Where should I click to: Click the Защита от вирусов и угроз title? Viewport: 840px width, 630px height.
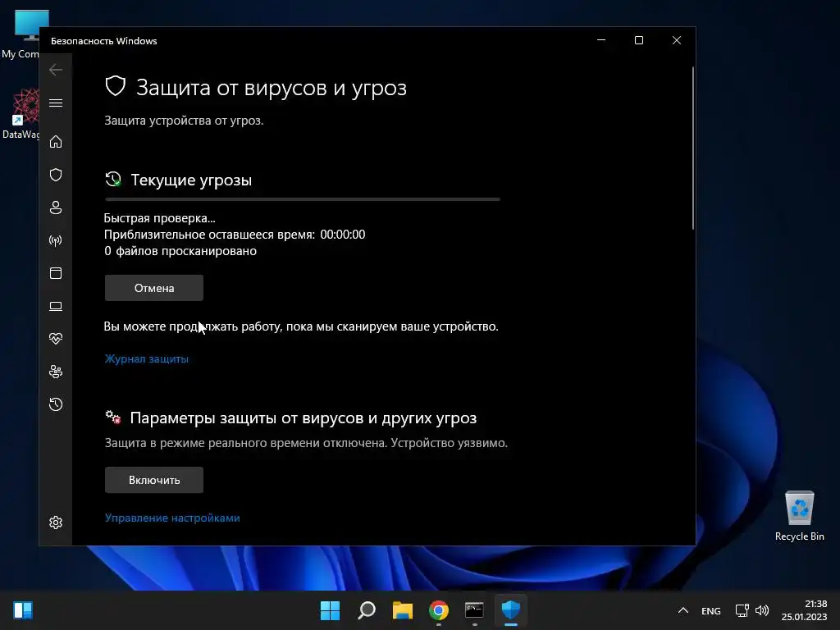pos(271,87)
